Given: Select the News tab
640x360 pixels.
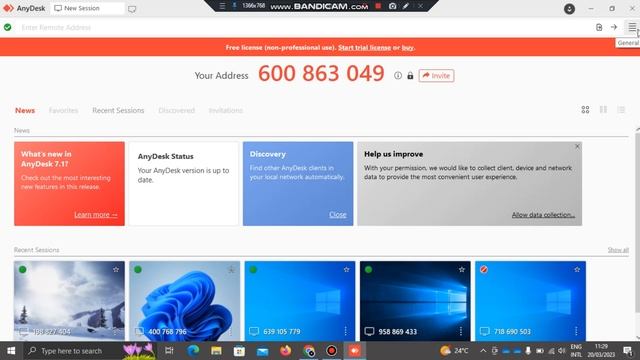Looking at the screenshot, I should click(25, 110).
